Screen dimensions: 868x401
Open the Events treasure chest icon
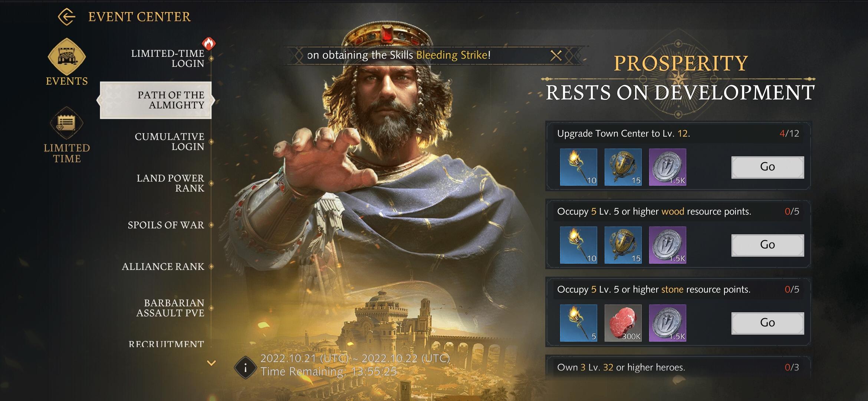pos(67,56)
